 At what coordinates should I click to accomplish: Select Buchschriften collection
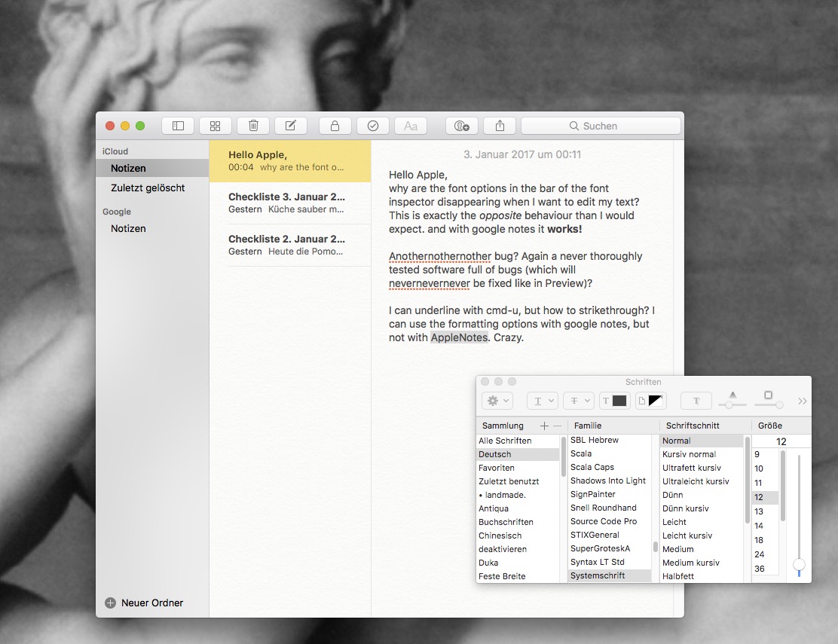click(517, 522)
